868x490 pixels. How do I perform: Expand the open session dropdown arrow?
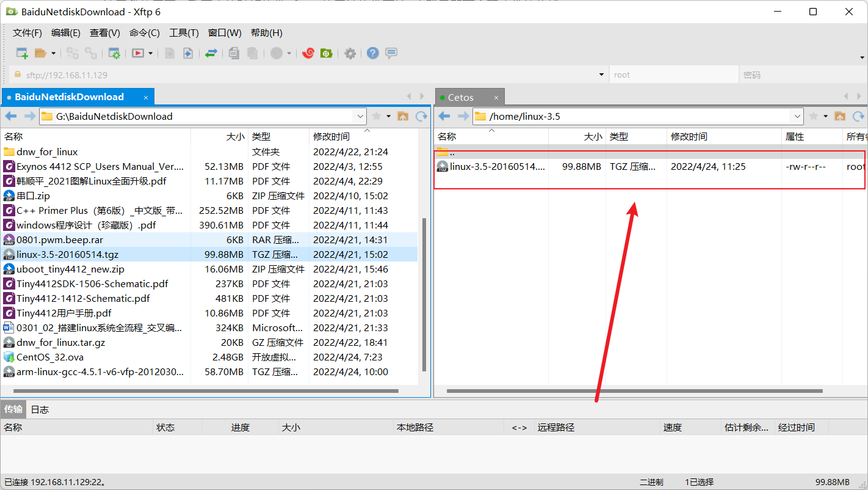pos(54,53)
